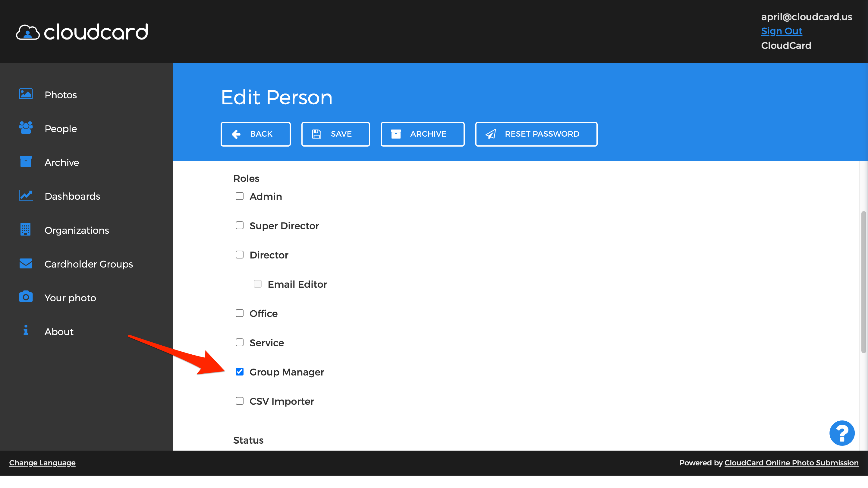Open Organizations from the sidebar menu

[x=77, y=230]
